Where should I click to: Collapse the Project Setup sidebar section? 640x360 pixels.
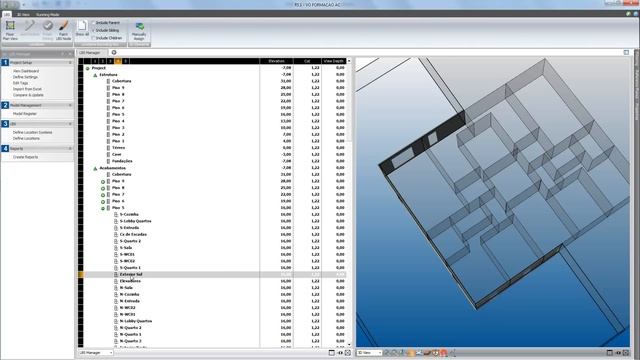(70, 62)
